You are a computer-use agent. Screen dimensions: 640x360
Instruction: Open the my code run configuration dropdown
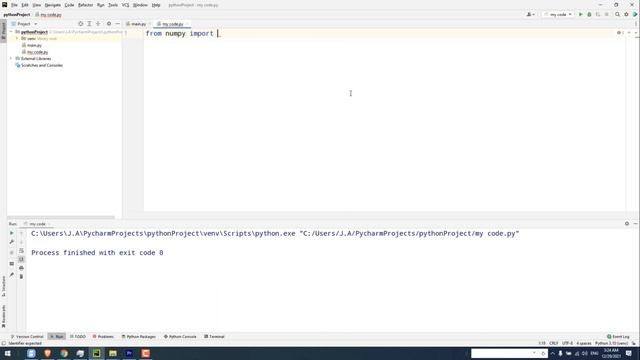558,14
